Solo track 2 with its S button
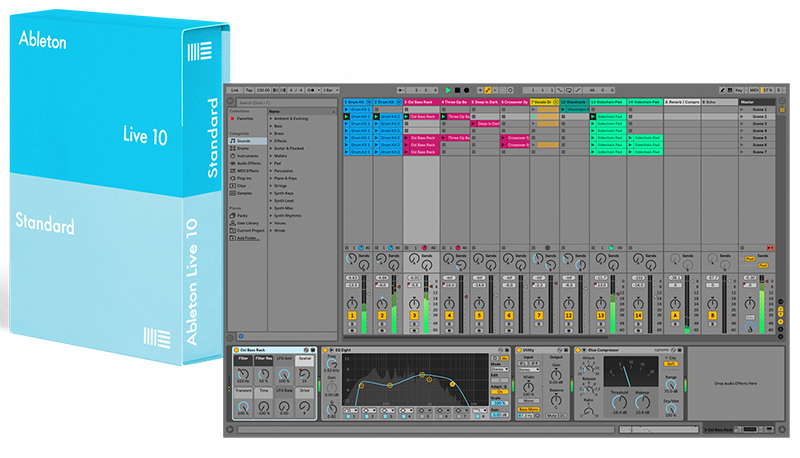800x458 pixels. [x=382, y=324]
